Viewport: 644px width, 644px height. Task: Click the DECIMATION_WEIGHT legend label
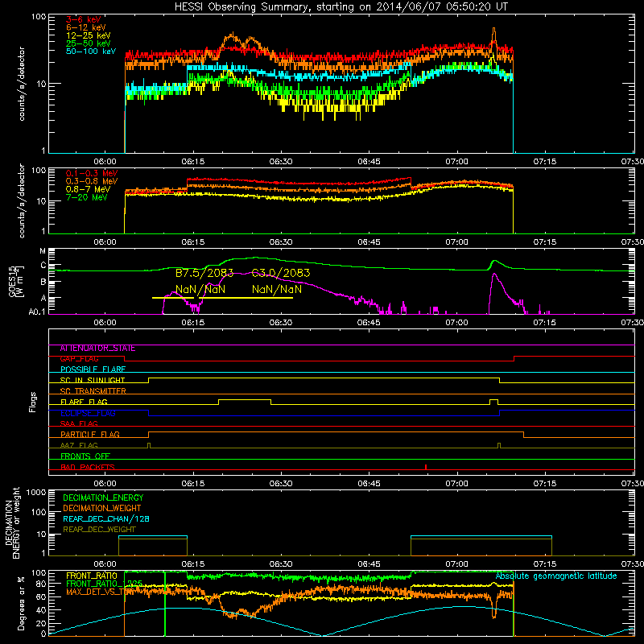coord(102,509)
